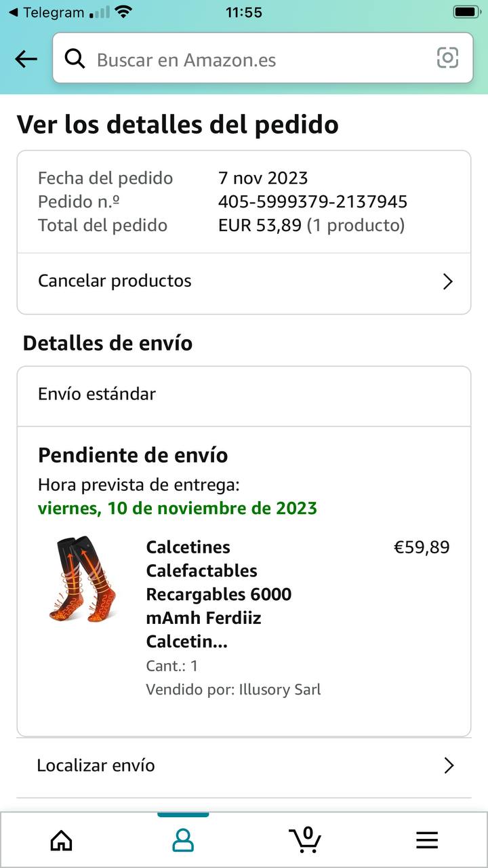Tap the delivery date viernes, 10 de noviembre
This screenshot has width=488, height=868.
pyautogui.click(x=178, y=508)
